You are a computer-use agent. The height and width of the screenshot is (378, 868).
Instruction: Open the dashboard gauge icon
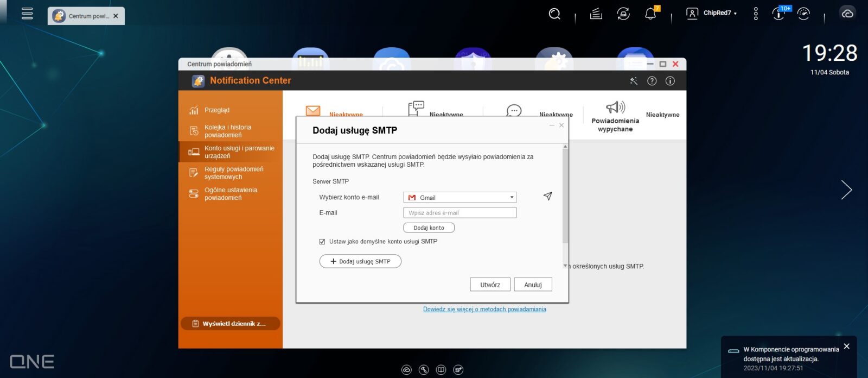coord(803,14)
